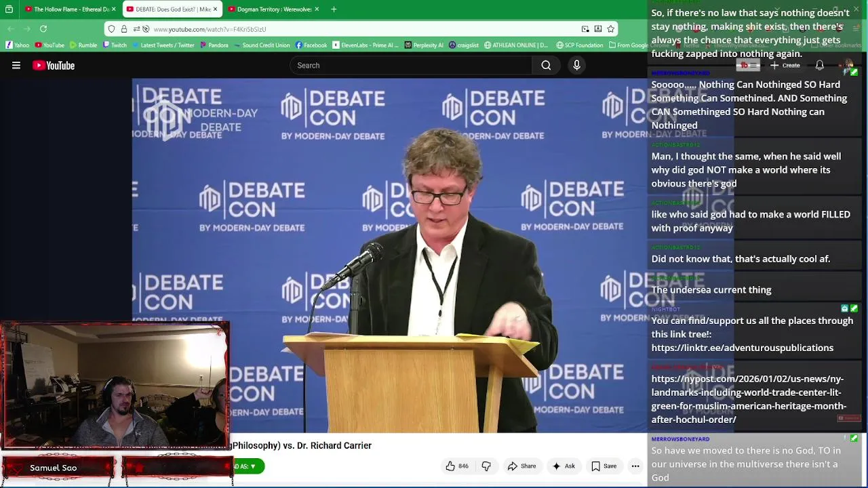Click chat message 'The undersea current thing'
The height and width of the screenshot is (488, 868).
coord(711,290)
